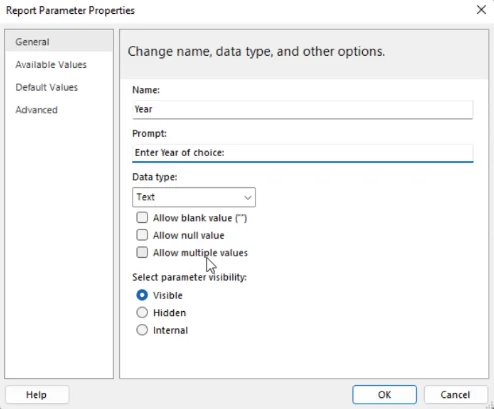
Task: Enable Allow blank value checkbox
Action: click(x=142, y=218)
